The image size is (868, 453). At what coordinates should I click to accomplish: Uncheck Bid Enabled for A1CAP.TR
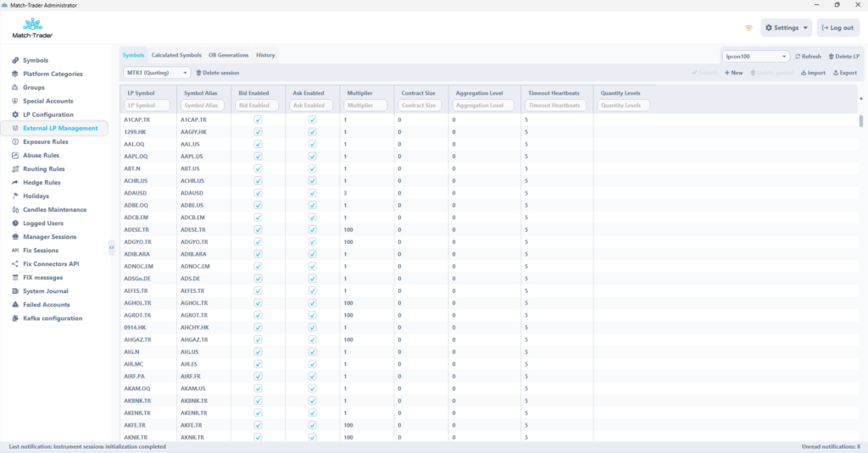tap(258, 120)
